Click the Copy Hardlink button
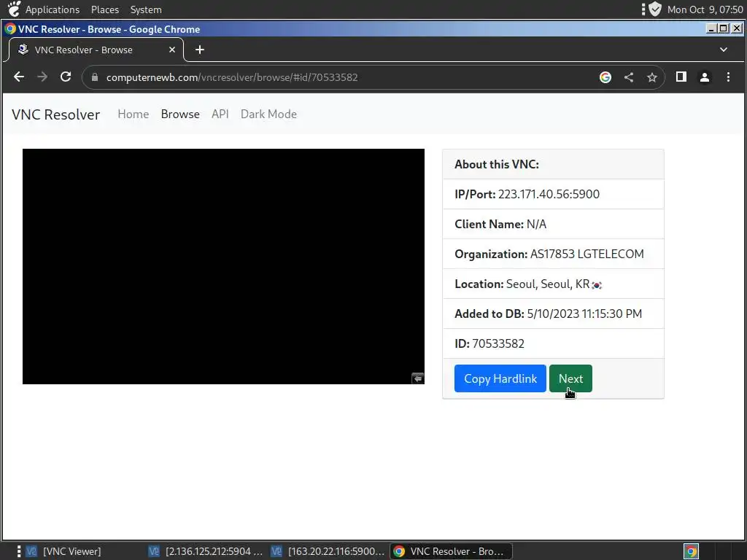This screenshot has height=560, width=747. click(x=500, y=378)
